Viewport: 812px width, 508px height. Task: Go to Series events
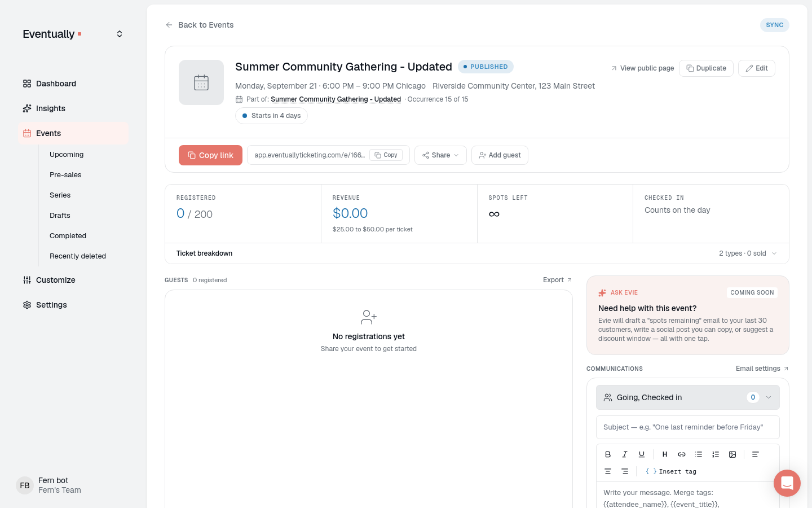pos(60,195)
